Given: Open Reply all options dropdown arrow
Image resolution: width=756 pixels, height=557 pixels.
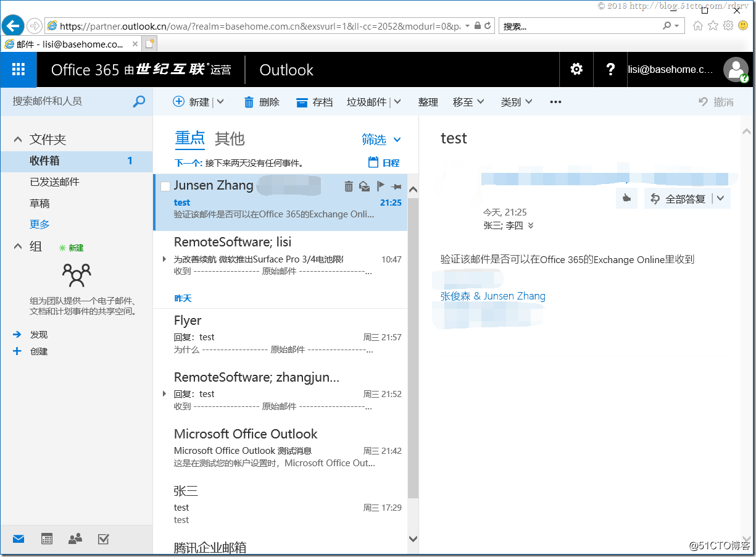Looking at the screenshot, I should (x=721, y=199).
